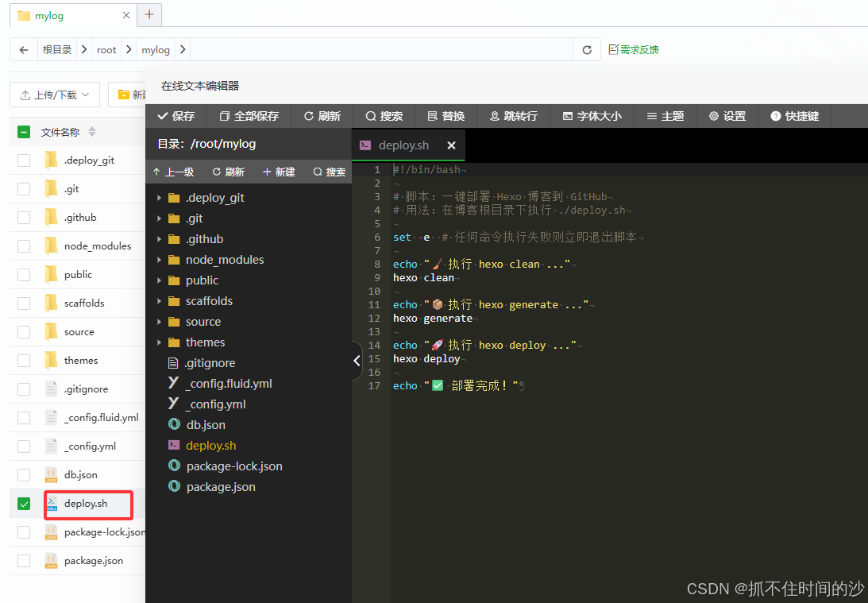Screen dimensions: 868x603
Task: Click 刷新 in the editor top toolbar
Action: pyautogui.click(x=322, y=116)
